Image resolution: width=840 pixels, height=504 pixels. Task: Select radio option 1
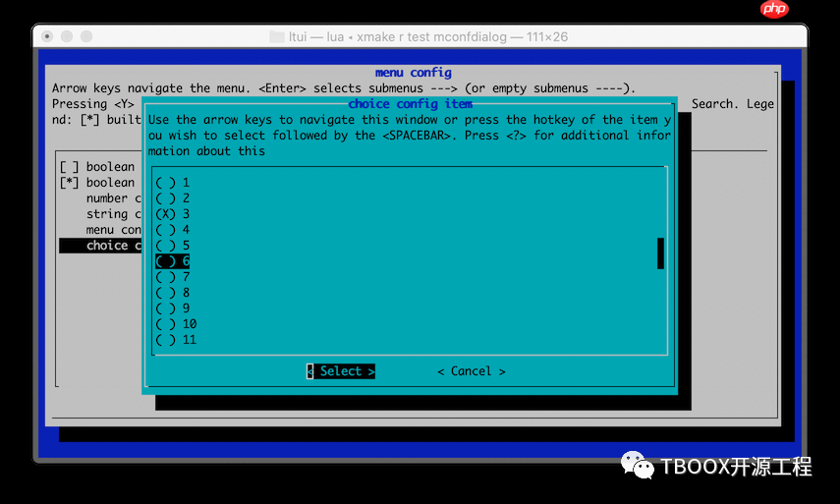pos(173,183)
